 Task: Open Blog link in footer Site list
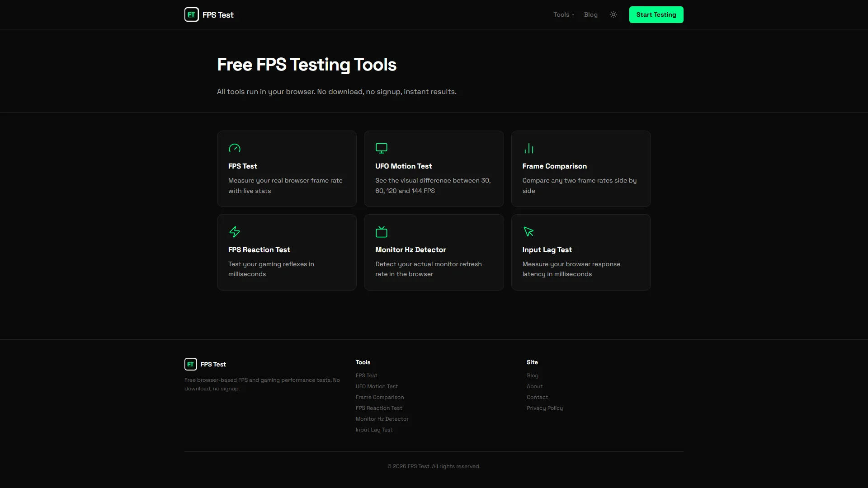tap(533, 375)
